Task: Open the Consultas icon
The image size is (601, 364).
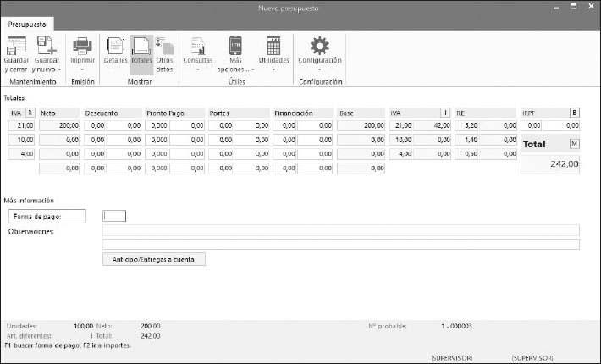Action: click(x=198, y=46)
